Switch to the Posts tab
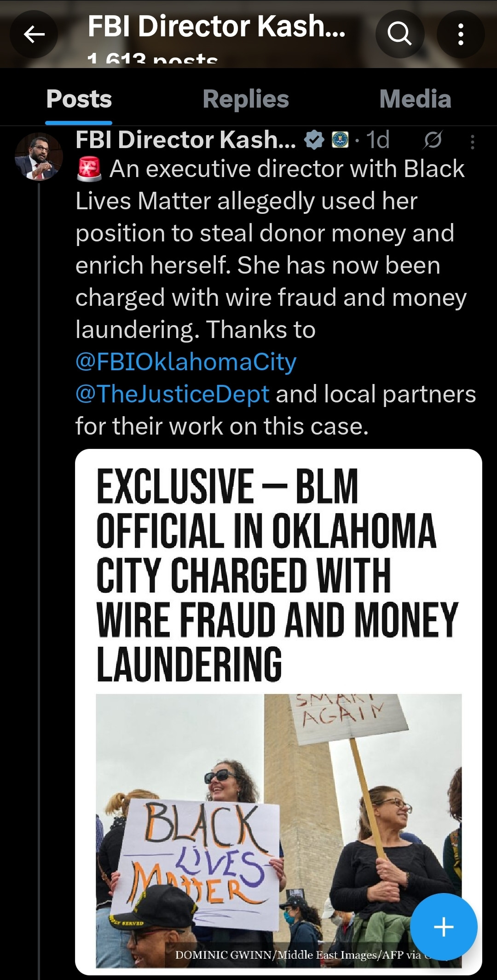Image resolution: width=497 pixels, height=980 pixels. click(79, 99)
